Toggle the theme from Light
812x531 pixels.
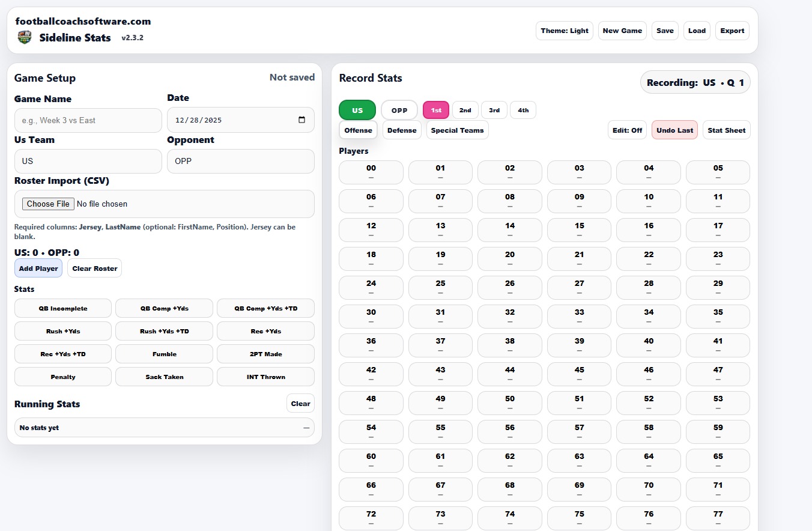pyautogui.click(x=564, y=30)
